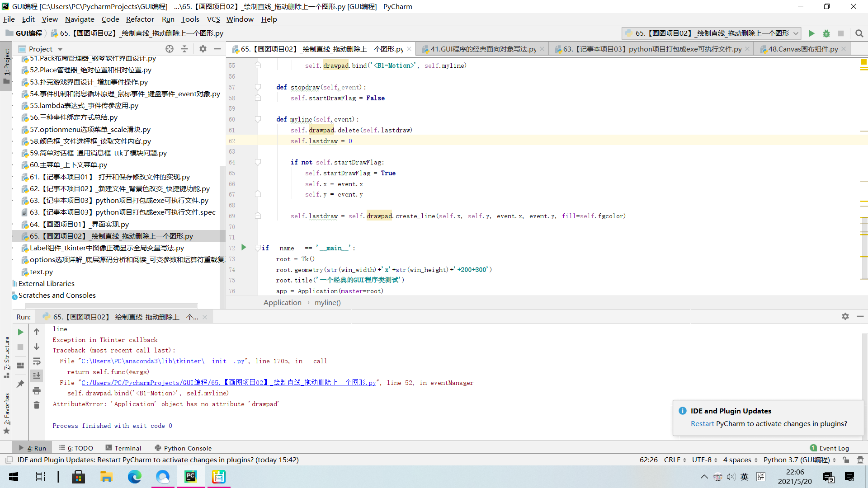The image size is (868, 488).
Task: Hide the Run tool window
Action: 860,316
